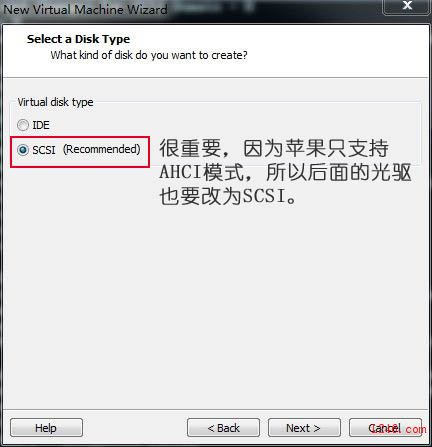Click the SCSI option label text
This screenshot has height=447, width=432.
[44, 150]
